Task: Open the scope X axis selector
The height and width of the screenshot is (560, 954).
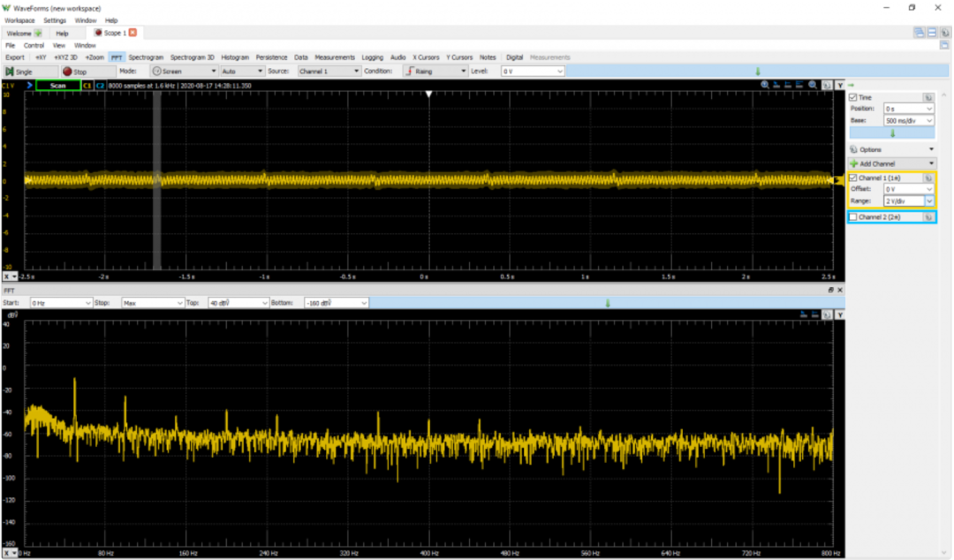Action: pos(10,276)
